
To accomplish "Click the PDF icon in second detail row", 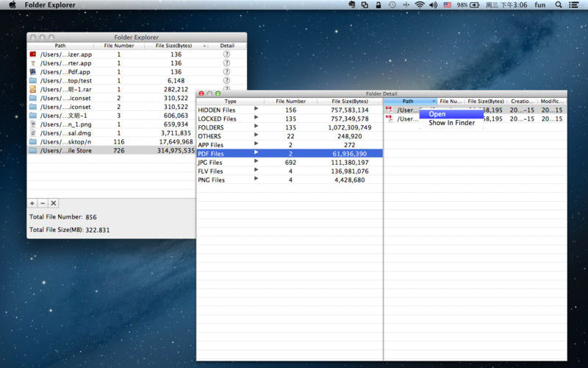I will [390, 118].
